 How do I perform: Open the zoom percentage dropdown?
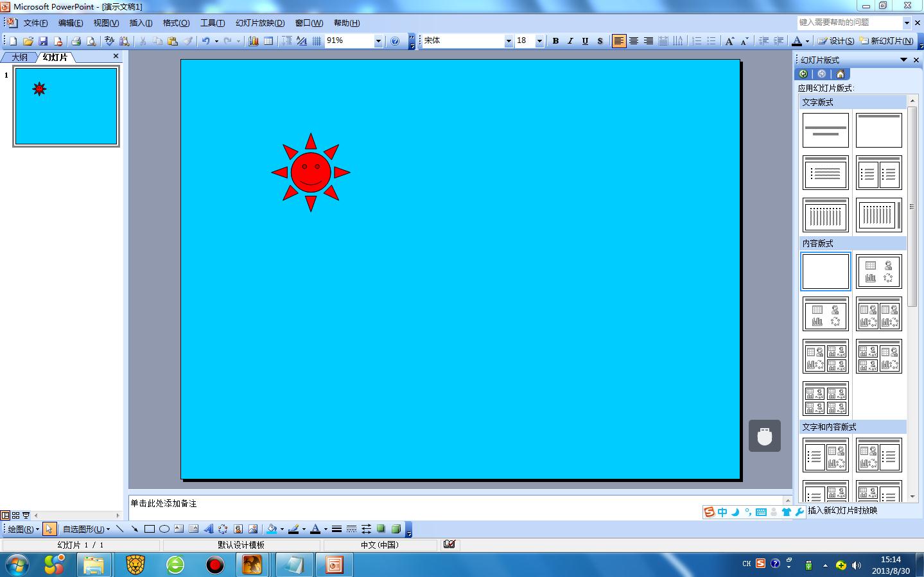(x=378, y=41)
